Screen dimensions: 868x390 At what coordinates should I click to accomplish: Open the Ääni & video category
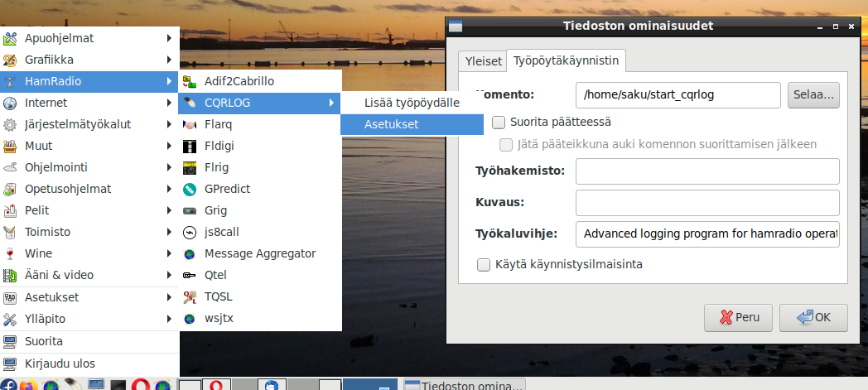[89, 276]
